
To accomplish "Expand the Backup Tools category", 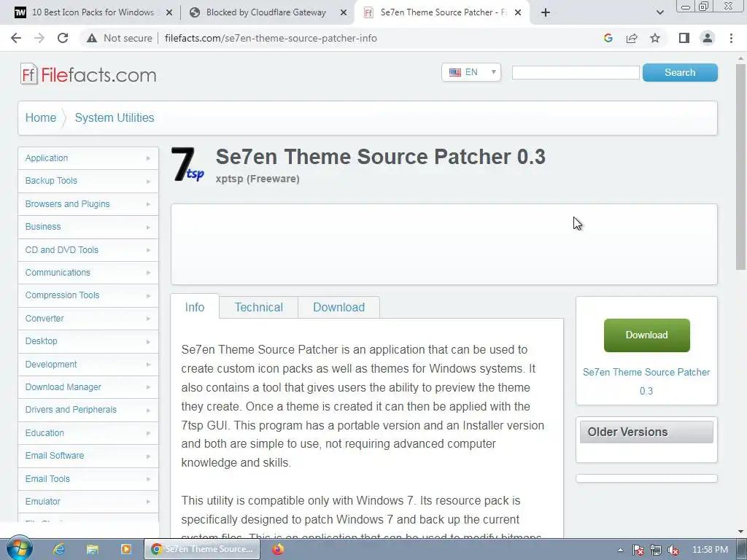I will (88, 181).
